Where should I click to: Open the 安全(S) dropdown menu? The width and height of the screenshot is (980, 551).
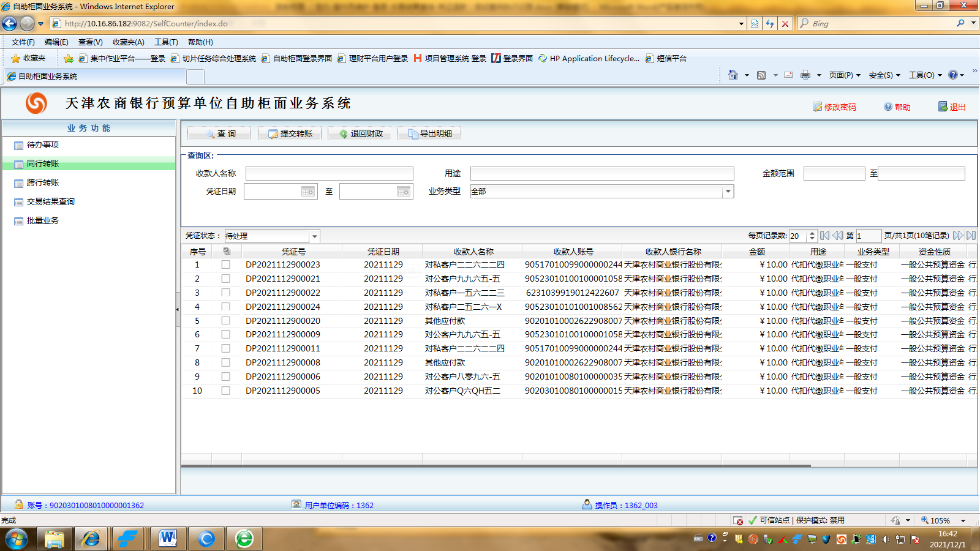tap(884, 75)
